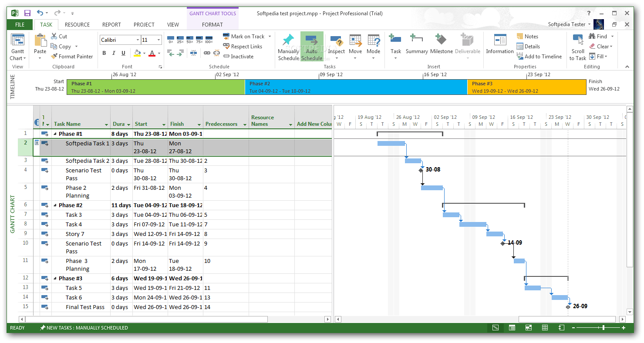Collapse the Phase #3 summary task
The image size is (644, 343).
55,279
